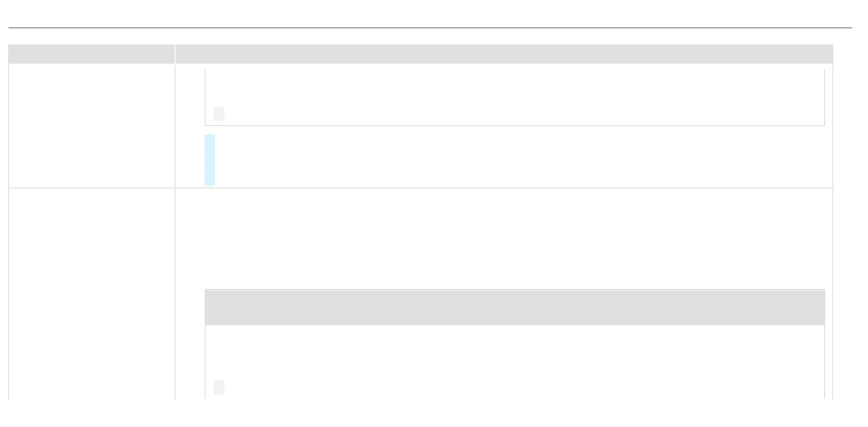
Task: Click the small gray square in the lower bordered box
Action: 218,387
